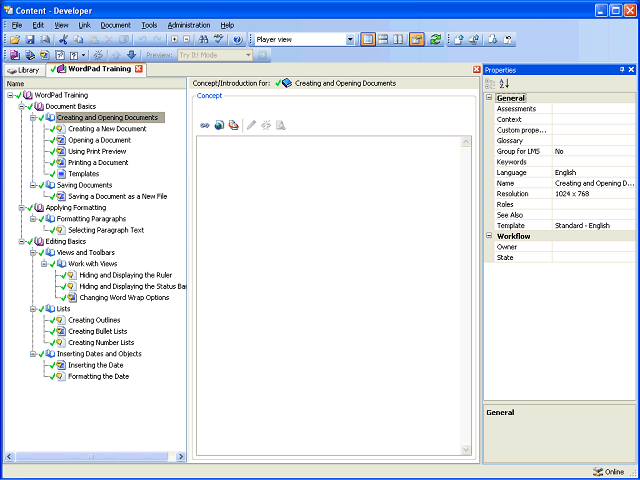The height and width of the screenshot is (480, 640).
Task: Click the Link Web Page toolbar icon
Action: point(60,55)
